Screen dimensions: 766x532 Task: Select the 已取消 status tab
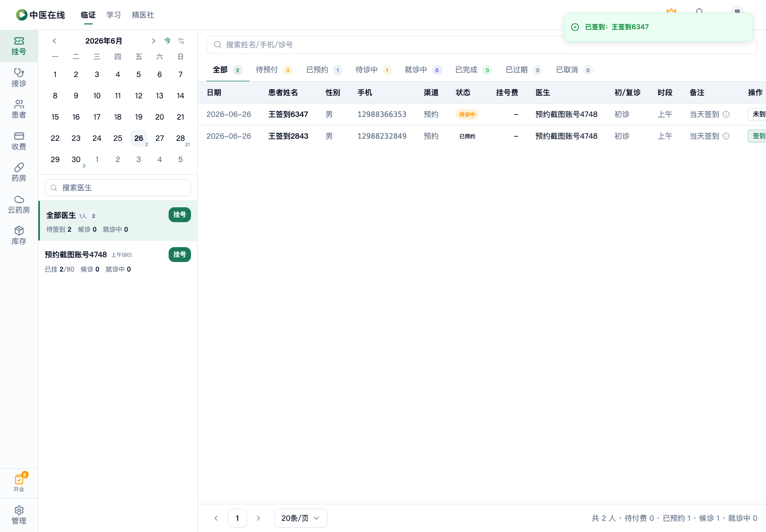pos(574,70)
